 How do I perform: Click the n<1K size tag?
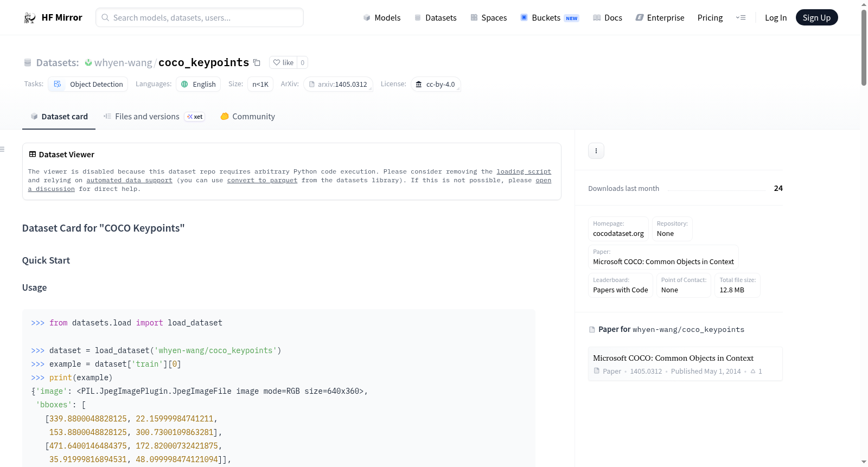[260, 84]
